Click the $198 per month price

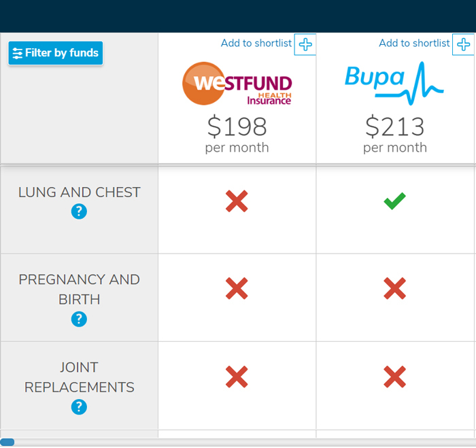coord(237,135)
